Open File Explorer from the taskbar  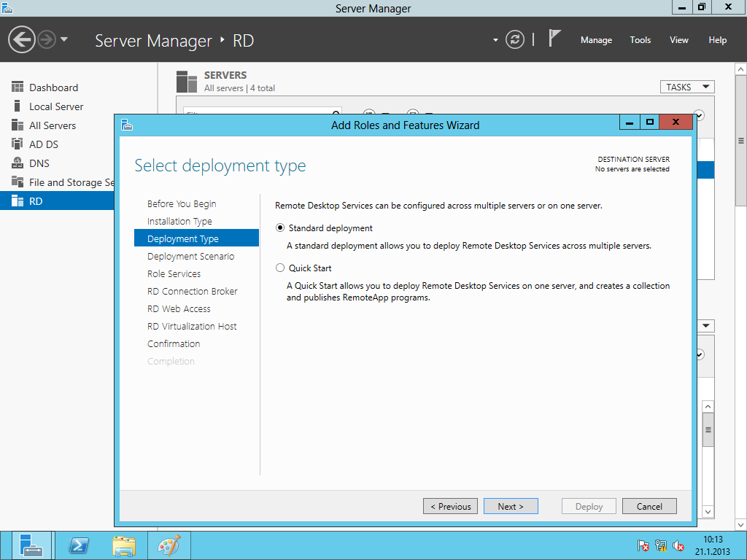[124, 545]
